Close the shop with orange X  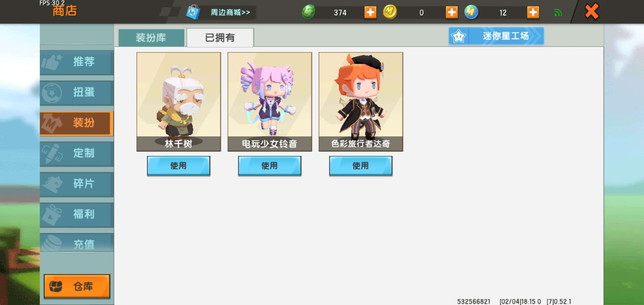coord(591,12)
